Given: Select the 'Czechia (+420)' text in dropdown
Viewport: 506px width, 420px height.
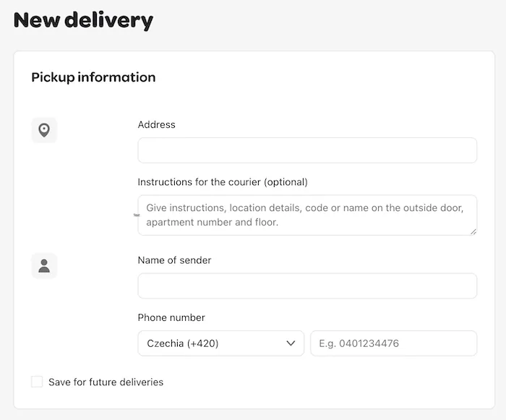Looking at the screenshot, I should [183, 343].
